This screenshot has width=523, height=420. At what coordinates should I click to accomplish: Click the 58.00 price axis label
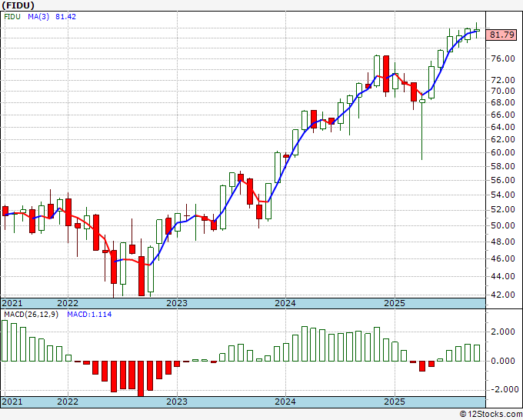click(503, 166)
